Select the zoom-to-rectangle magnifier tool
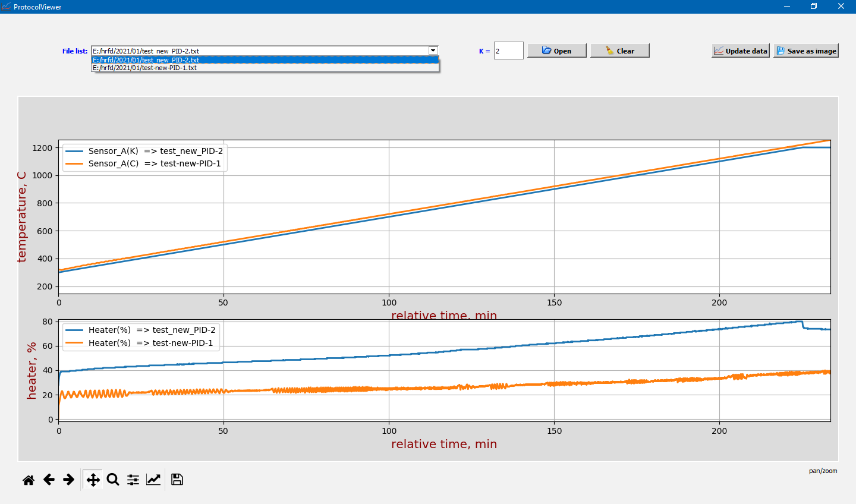This screenshot has height=504, width=856. point(113,480)
